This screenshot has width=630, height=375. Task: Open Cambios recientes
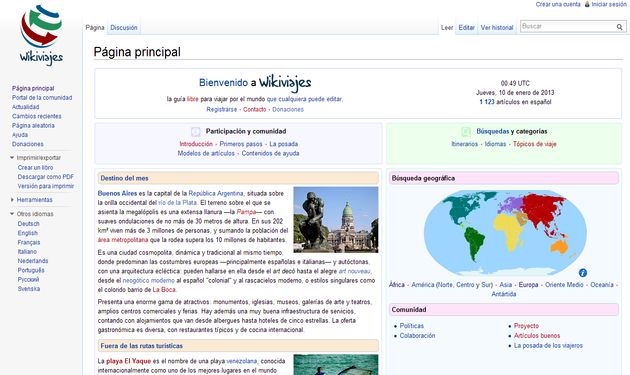click(37, 116)
